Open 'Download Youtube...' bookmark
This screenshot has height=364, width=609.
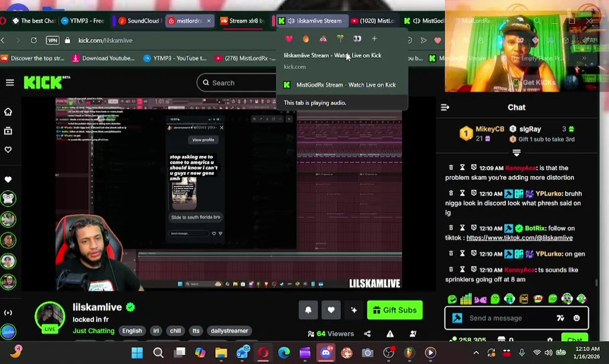[104, 58]
